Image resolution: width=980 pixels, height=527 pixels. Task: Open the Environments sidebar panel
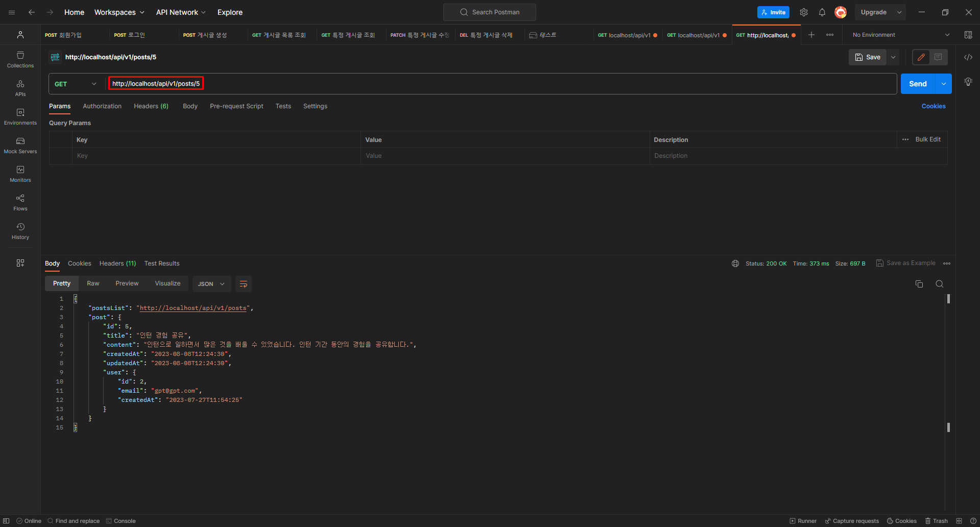tap(20, 116)
